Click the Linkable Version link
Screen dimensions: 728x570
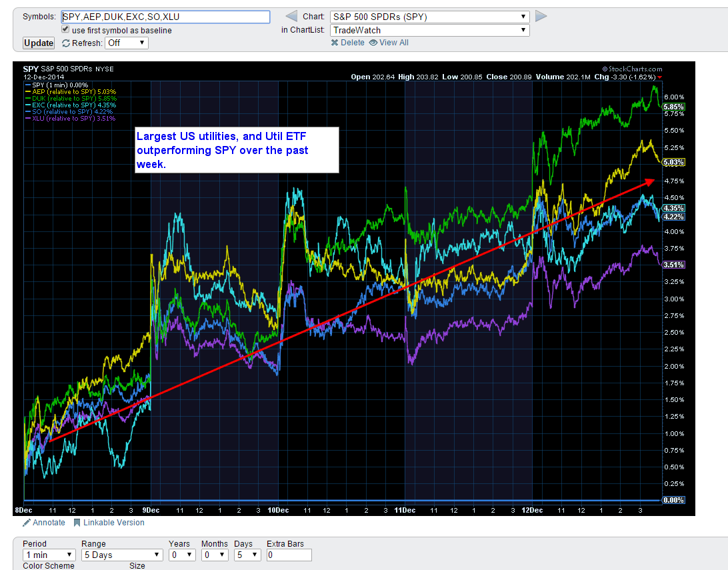114,523
